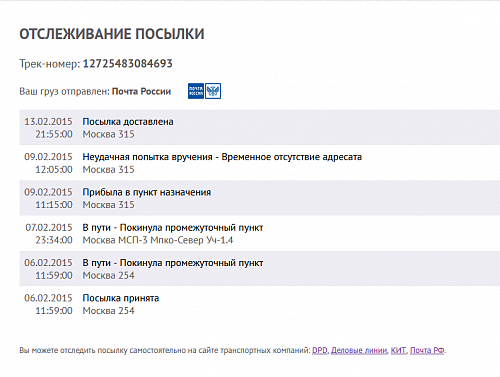Click the Почта России carrier name text
The image size is (500, 377).
tap(141, 91)
